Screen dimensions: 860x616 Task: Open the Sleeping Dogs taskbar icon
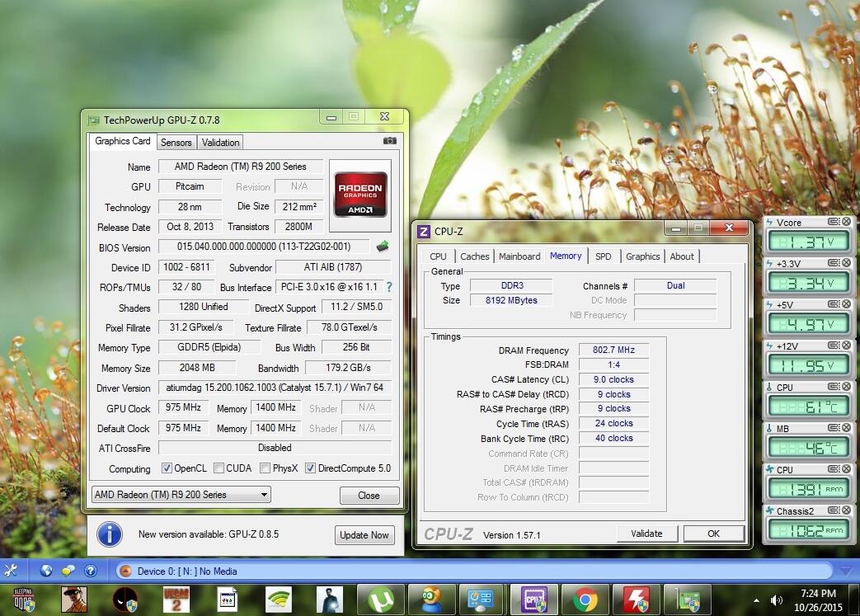click(24, 600)
